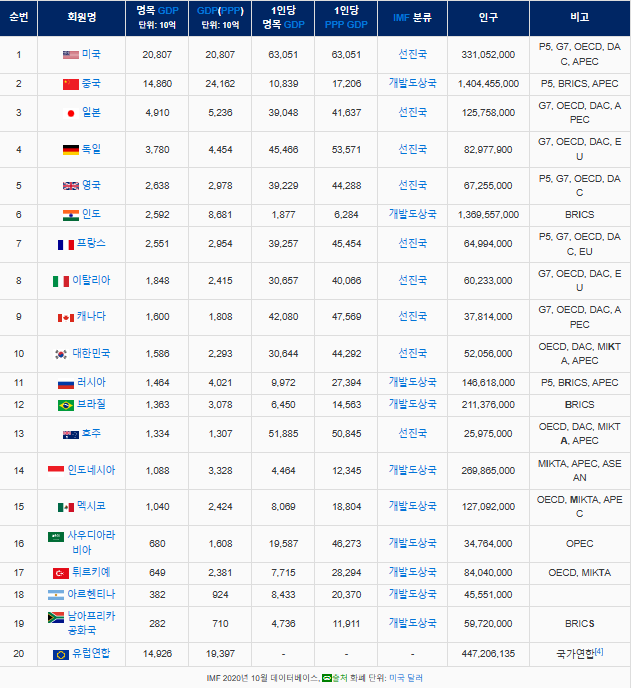Open the 아르헨티나 country link
Viewport: 634px width, 688px height.
(91, 594)
